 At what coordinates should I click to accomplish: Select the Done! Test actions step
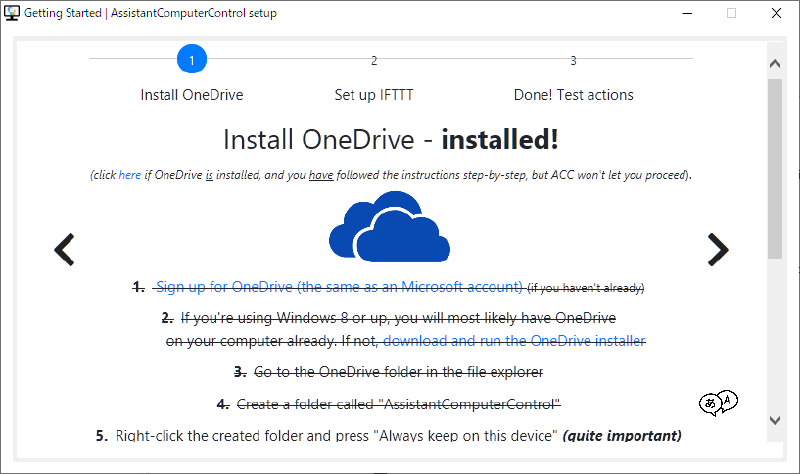[573, 95]
